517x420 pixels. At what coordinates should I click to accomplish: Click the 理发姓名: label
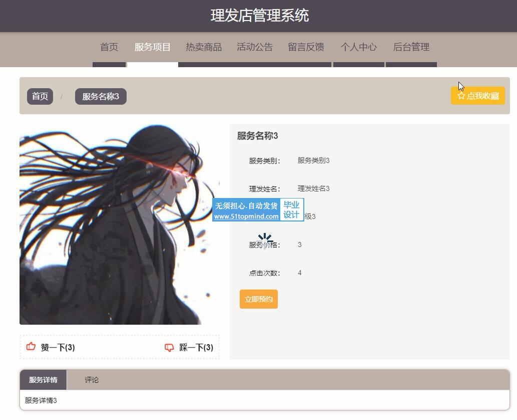(264, 189)
